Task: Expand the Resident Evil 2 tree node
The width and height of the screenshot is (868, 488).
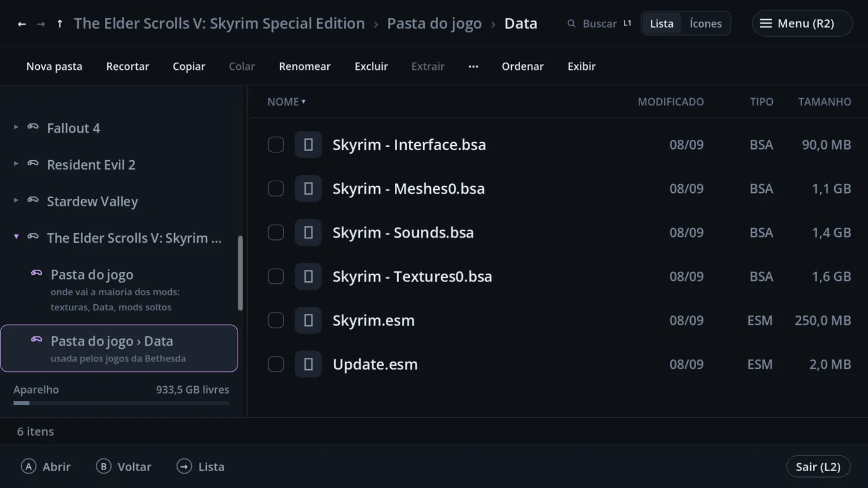Action: tap(16, 164)
